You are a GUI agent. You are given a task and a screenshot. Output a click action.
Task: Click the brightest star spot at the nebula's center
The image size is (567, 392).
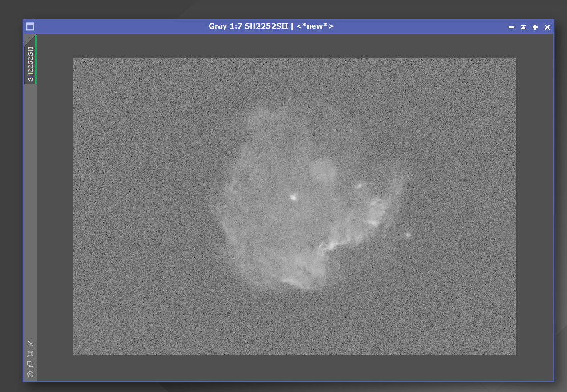[293, 197]
